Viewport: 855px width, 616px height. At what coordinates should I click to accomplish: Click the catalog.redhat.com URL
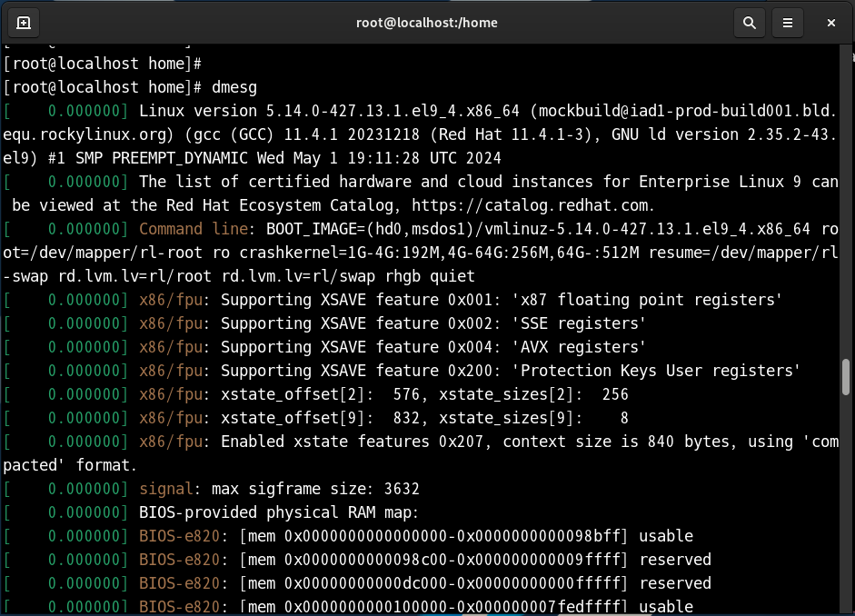(x=531, y=205)
